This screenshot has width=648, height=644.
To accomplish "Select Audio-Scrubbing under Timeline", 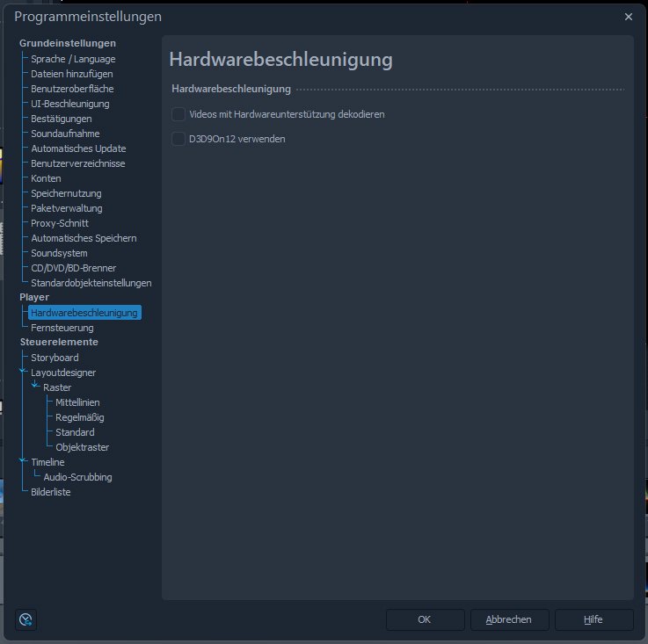I will point(77,477).
